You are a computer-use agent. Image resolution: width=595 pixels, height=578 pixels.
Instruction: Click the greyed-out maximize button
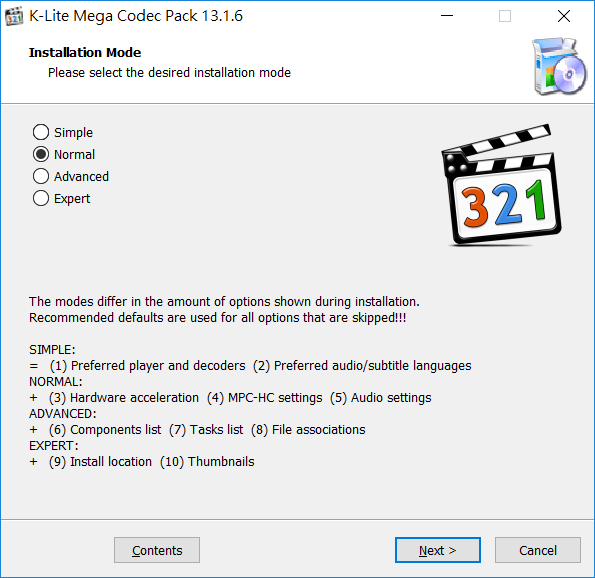[x=505, y=16]
